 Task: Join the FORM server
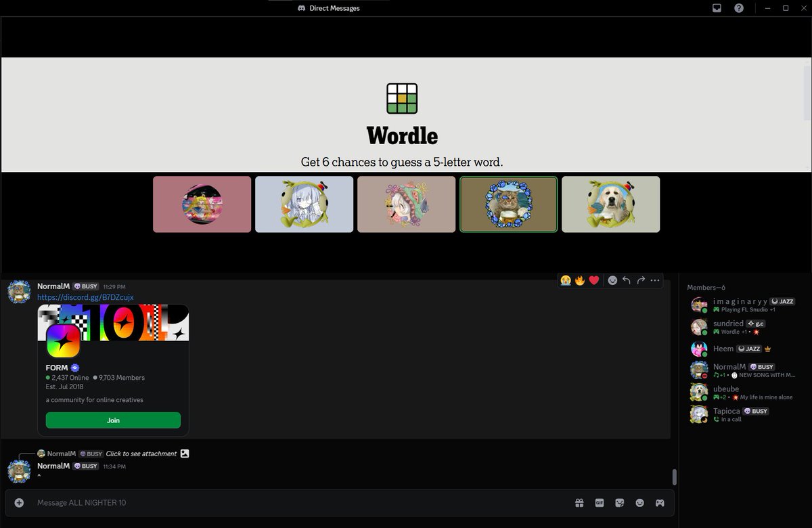click(x=113, y=420)
